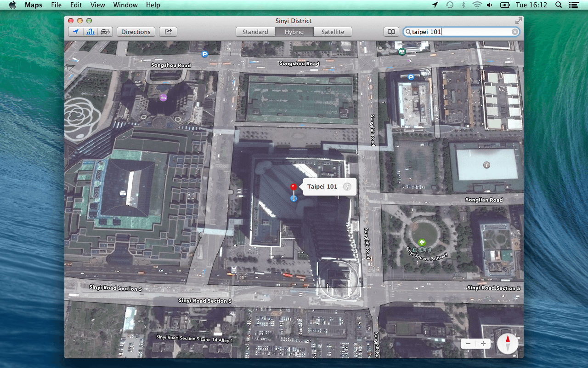
Task: Click the search field containing taipei 101
Action: click(461, 32)
